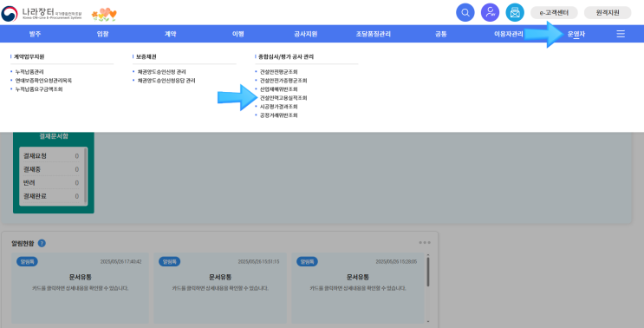Screen dimensions: 644x328
Task: Open the 이용자관리 top menu
Action: [x=509, y=34]
